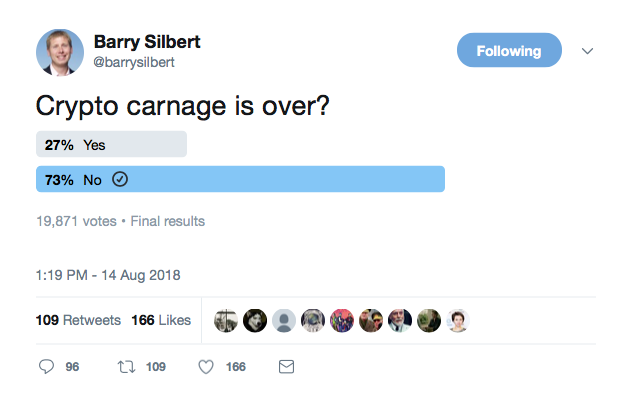The height and width of the screenshot is (403, 634).
Task: Click the 96 replies count
Action: point(72,367)
